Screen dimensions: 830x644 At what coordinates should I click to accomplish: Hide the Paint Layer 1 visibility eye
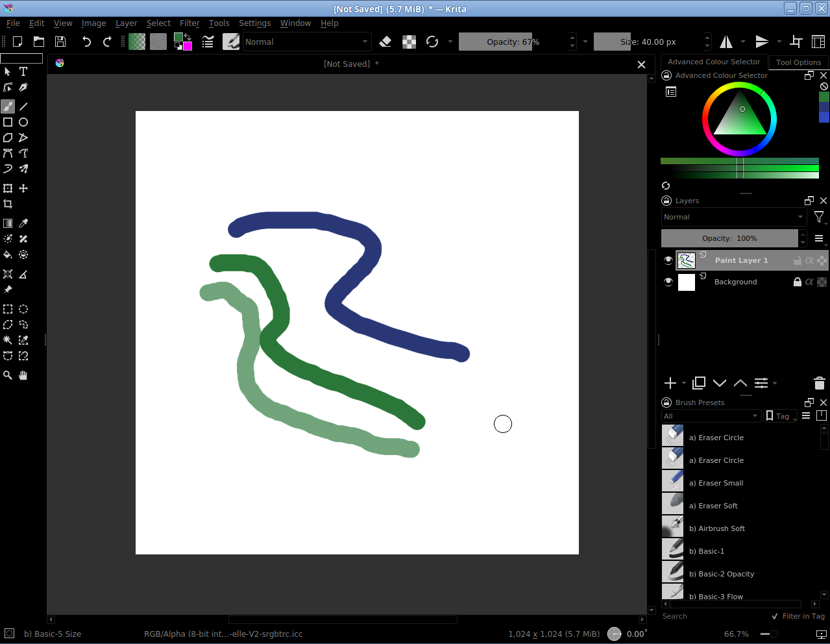668,260
